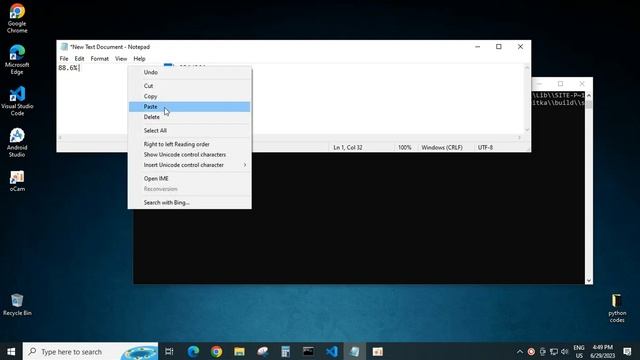Click the console window scroll up arrow

tap(589, 95)
